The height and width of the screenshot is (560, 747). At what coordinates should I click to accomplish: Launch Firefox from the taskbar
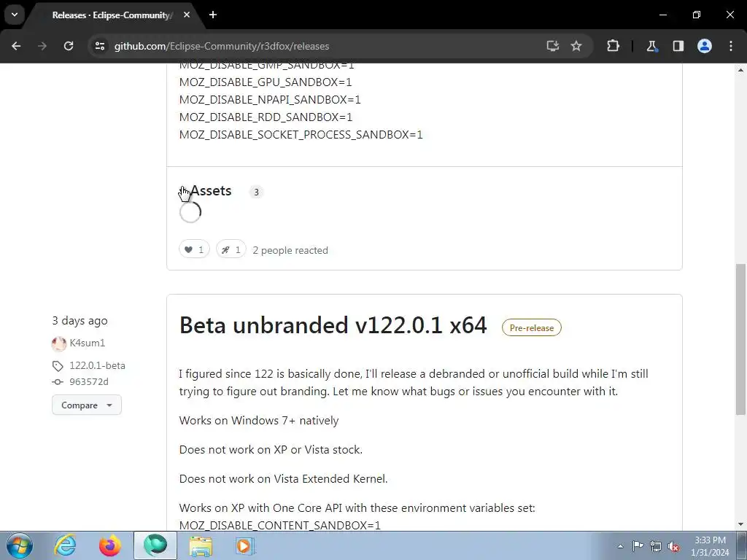coord(110,545)
